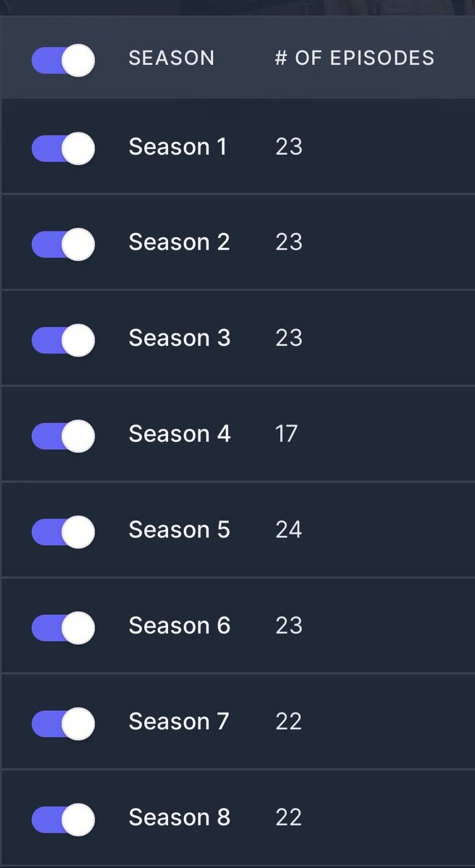Click the # OF EPISODES column header
This screenshot has width=475, height=868.
click(x=355, y=58)
